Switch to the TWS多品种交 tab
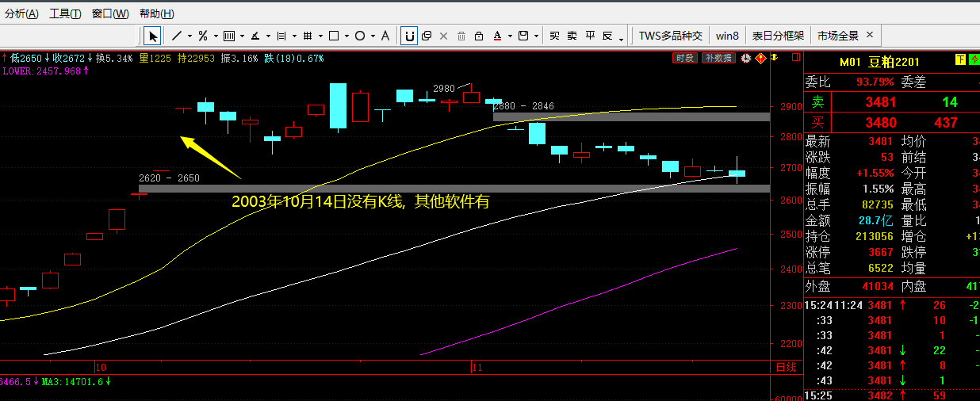This screenshot has width=980, height=401. (671, 36)
